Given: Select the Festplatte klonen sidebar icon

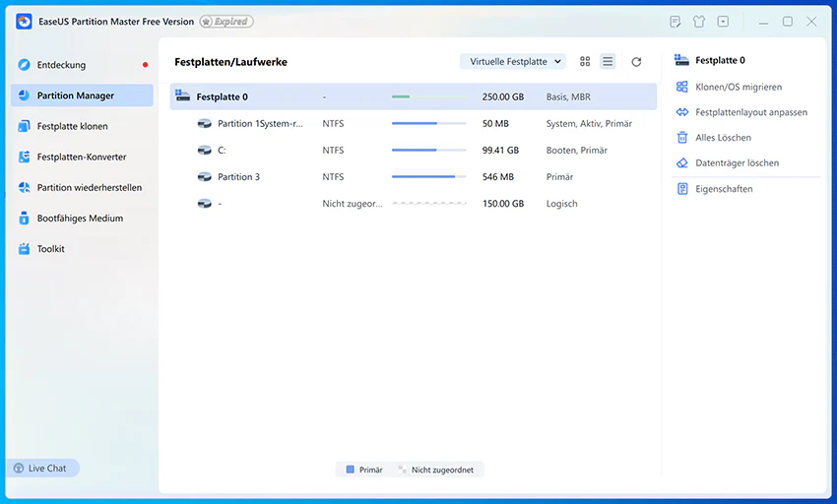Looking at the screenshot, I should 24,127.
